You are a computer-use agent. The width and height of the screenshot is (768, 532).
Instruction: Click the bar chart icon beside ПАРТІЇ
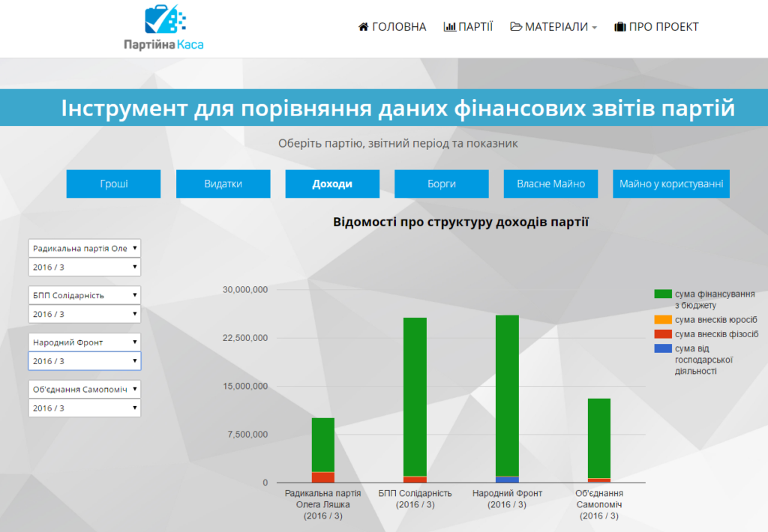tap(450, 27)
